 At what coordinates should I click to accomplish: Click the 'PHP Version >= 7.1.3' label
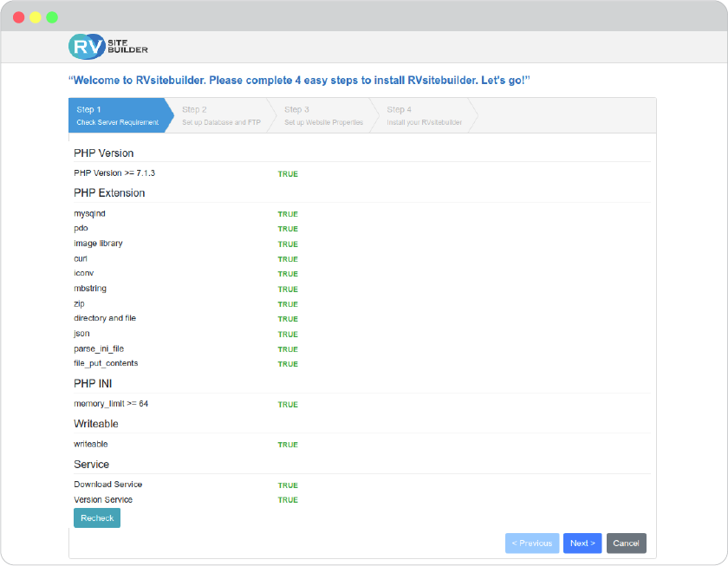pyautogui.click(x=114, y=173)
